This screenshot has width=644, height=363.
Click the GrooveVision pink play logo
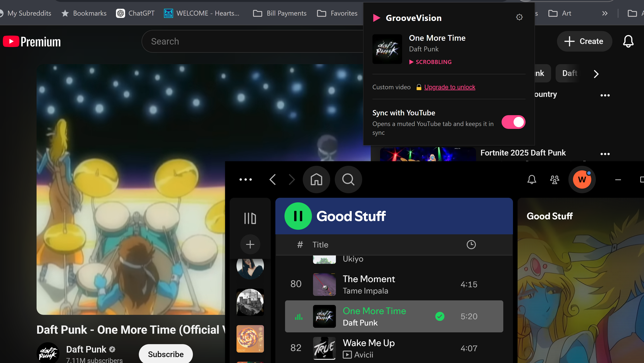[x=376, y=18]
